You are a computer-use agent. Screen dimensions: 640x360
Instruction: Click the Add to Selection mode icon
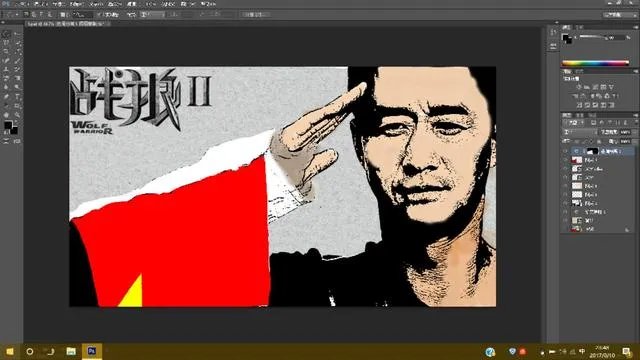(x=34, y=15)
